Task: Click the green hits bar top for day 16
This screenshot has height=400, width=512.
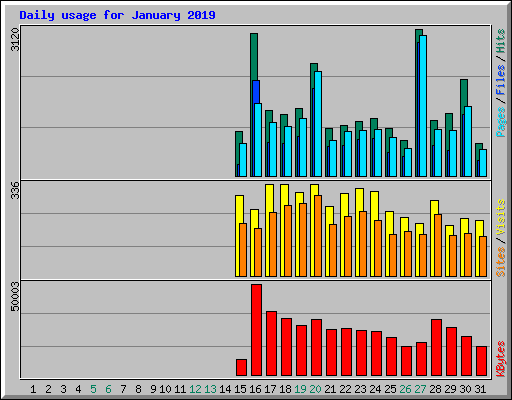Action: pyautogui.click(x=254, y=57)
